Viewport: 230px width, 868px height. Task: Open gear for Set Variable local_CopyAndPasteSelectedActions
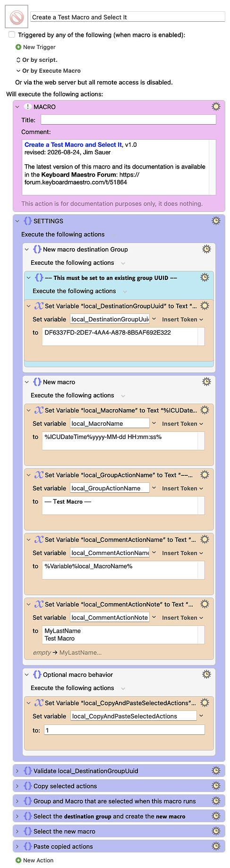click(x=204, y=703)
